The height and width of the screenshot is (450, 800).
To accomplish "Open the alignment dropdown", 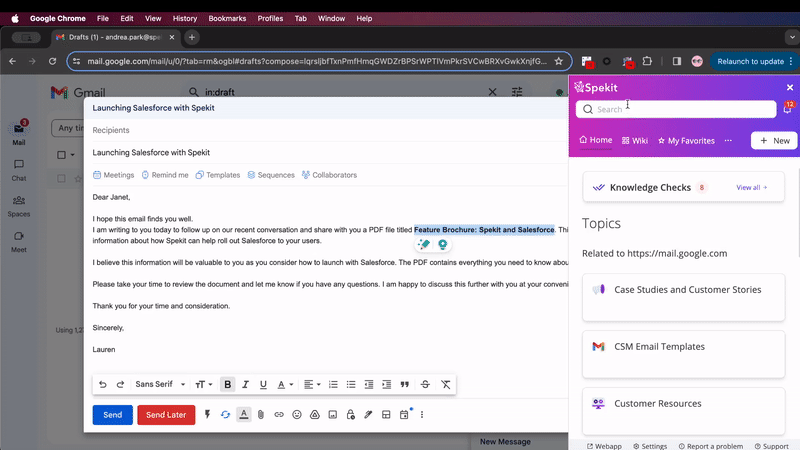I will pyautogui.click(x=312, y=384).
